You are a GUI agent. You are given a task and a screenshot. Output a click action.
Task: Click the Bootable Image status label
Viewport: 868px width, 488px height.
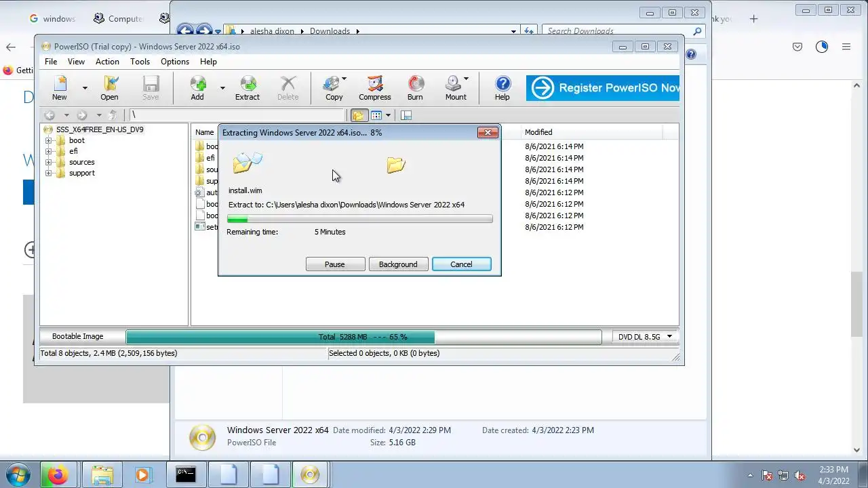(78, 337)
